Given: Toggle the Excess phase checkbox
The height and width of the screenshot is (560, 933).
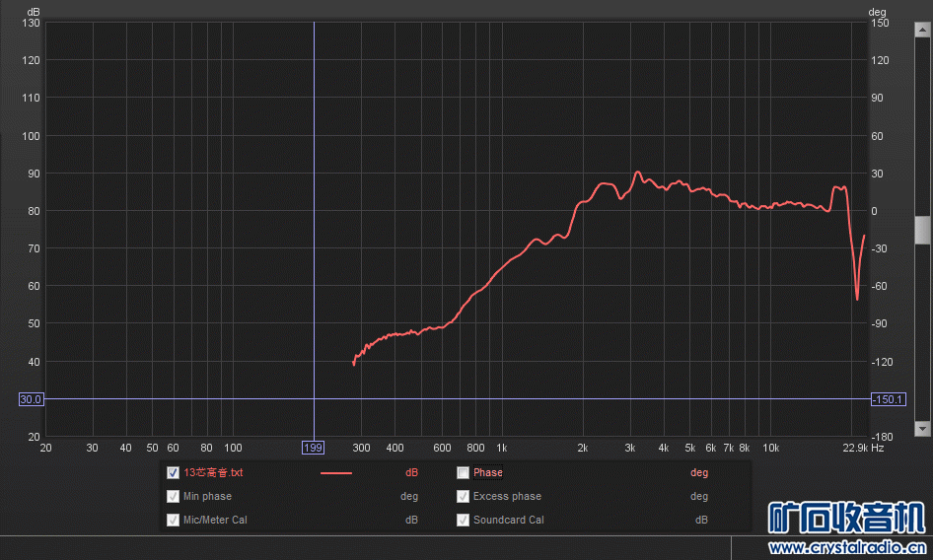Looking at the screenshot, I should (x=463, y=496).
